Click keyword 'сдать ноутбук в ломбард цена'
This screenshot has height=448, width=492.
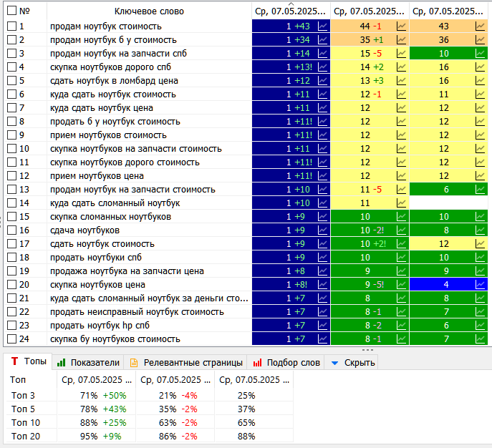click(114, 80)
